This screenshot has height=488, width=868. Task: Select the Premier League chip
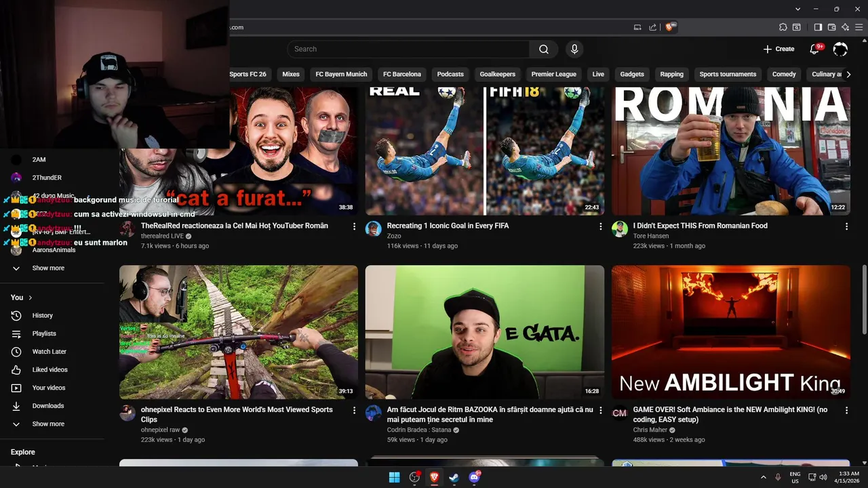(x=553, y=75)
